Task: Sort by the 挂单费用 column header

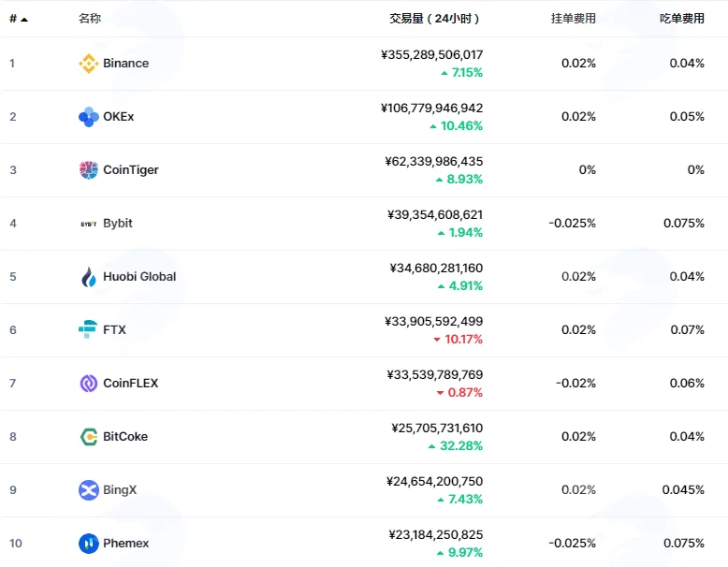Action: coord(574,19)
